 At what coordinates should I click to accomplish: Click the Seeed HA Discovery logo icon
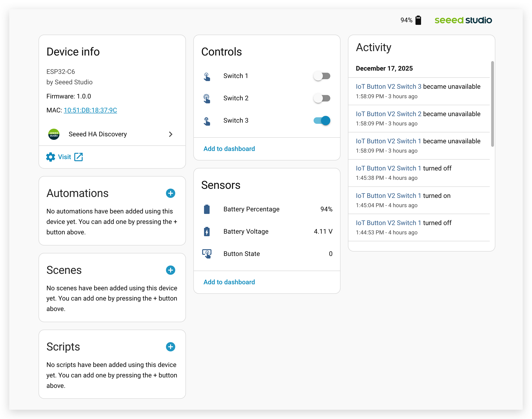54,134
